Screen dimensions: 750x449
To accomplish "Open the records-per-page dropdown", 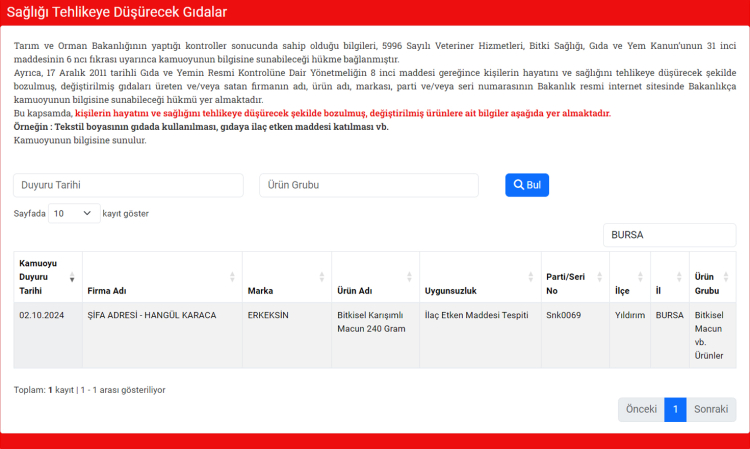I will (x=75, y=213).
